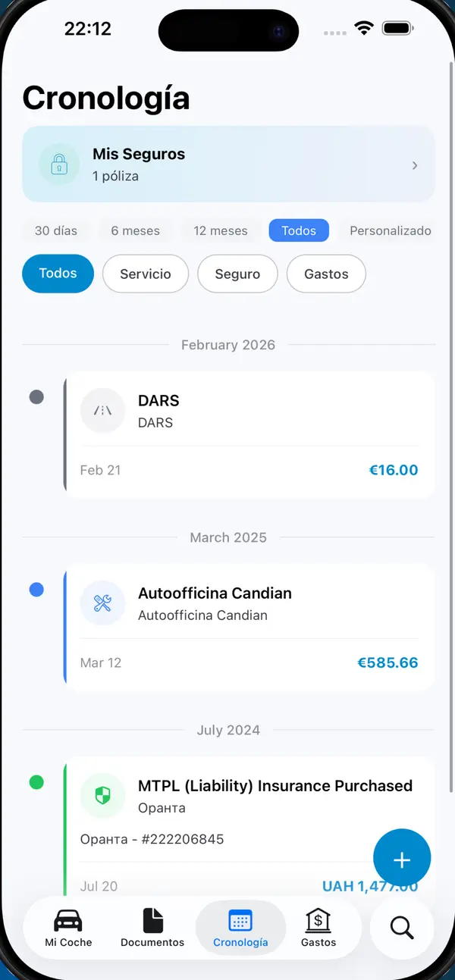Tap the Mi Coche car icon
Screen dimensions: 455x980
coord(68,920)
